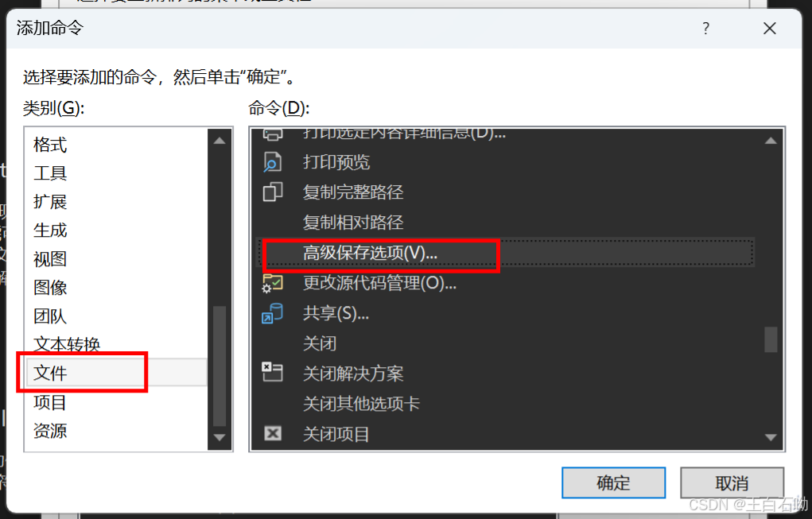This screenshot has width=812, height=519.
Task: Click the command list scrollbar thumb
Action: pos(771,339)
